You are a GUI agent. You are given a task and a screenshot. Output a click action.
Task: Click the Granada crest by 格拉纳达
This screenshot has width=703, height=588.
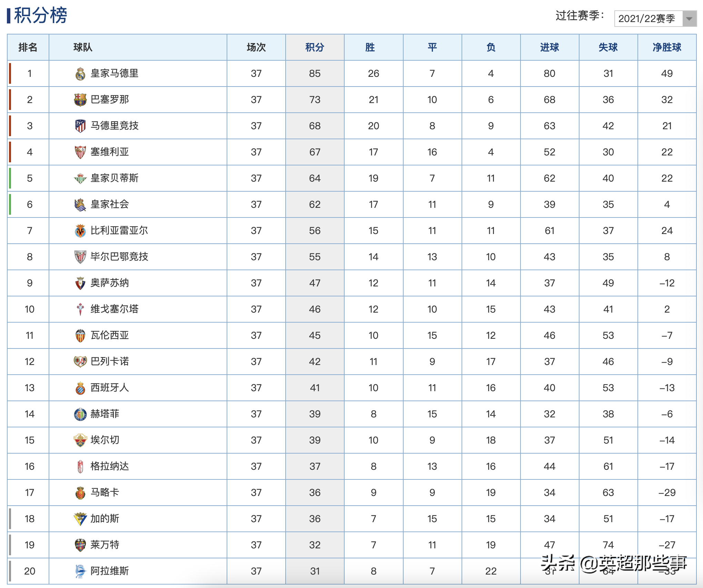point(80,467)
